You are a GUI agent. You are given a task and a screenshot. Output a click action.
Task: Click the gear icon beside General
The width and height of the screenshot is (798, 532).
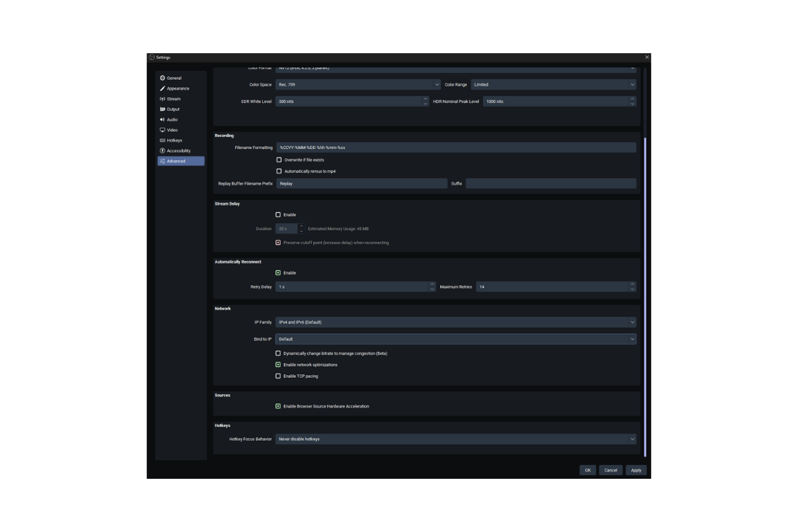(x=162, y=78)
